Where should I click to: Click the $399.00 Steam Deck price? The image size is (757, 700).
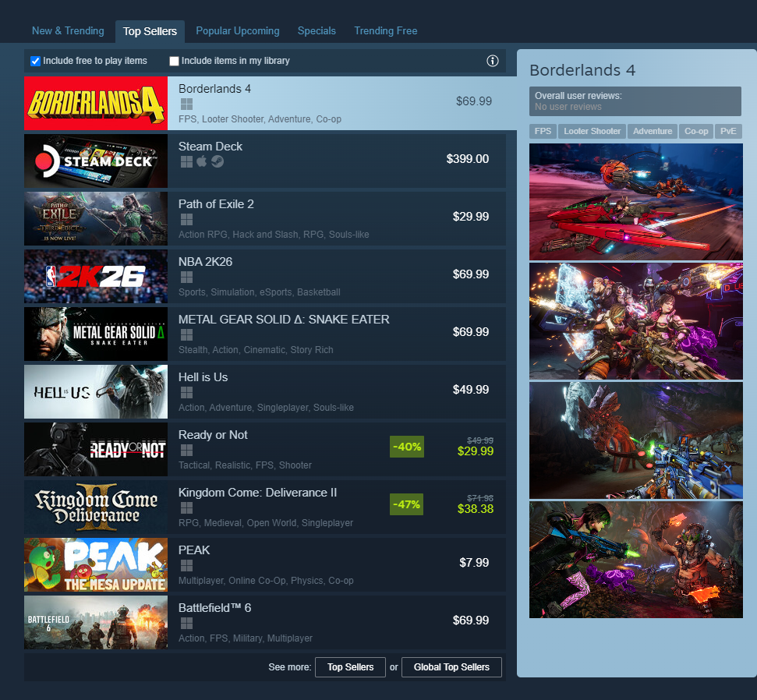tap(467, 159)
